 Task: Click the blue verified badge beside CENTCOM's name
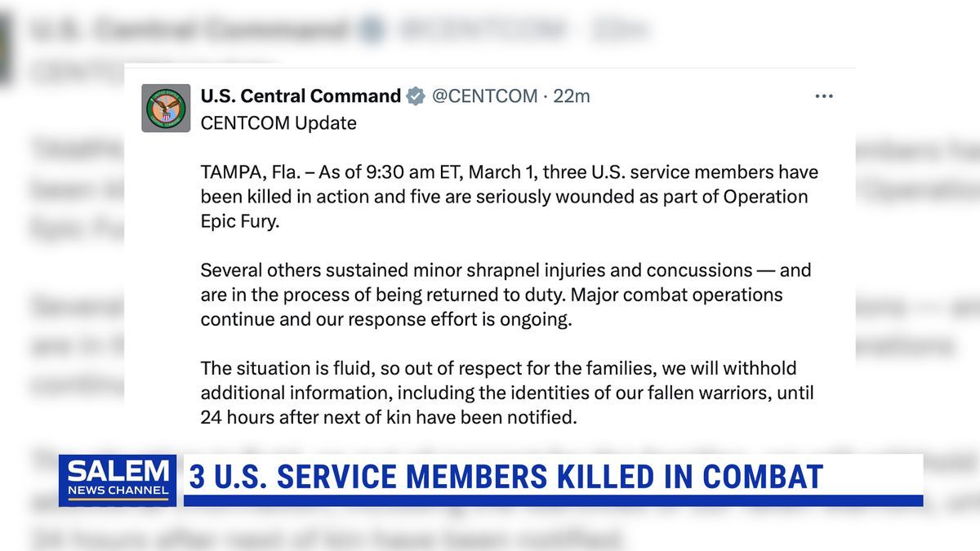coord(415,96)
